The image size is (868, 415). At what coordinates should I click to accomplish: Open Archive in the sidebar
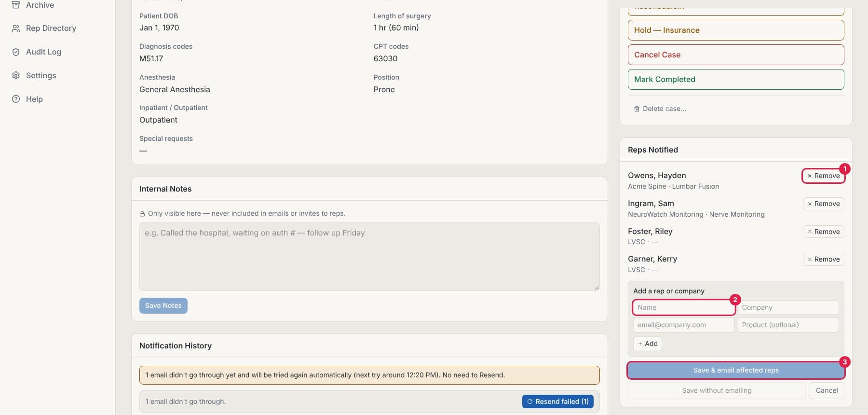pyautogui.click(x=40, y=5)
